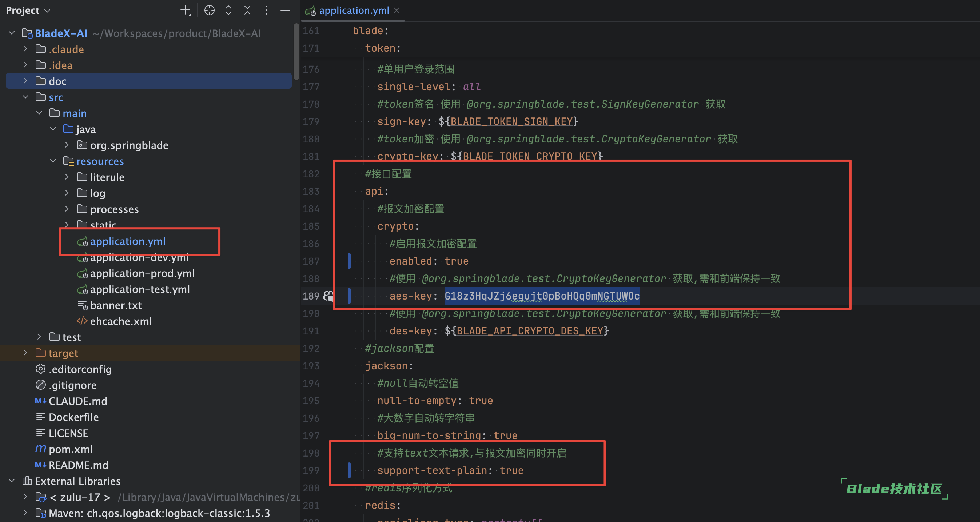
Task: Expand the processes folder
Action: (67, 209)
